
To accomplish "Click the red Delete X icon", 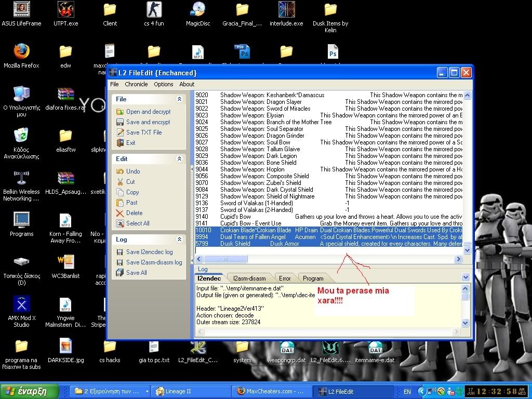I will point(120,213).
